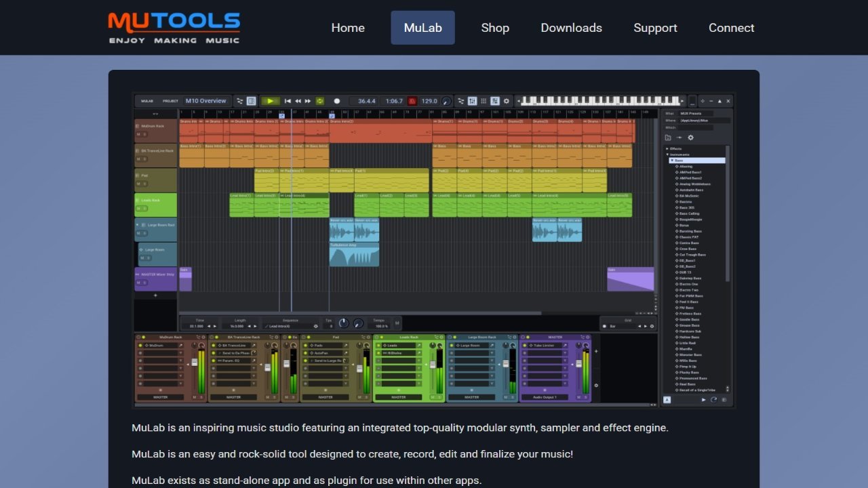Viewport: 868px width, 488px height.
Task: Select the MuLab navigation tab
Action: [422, 28]
